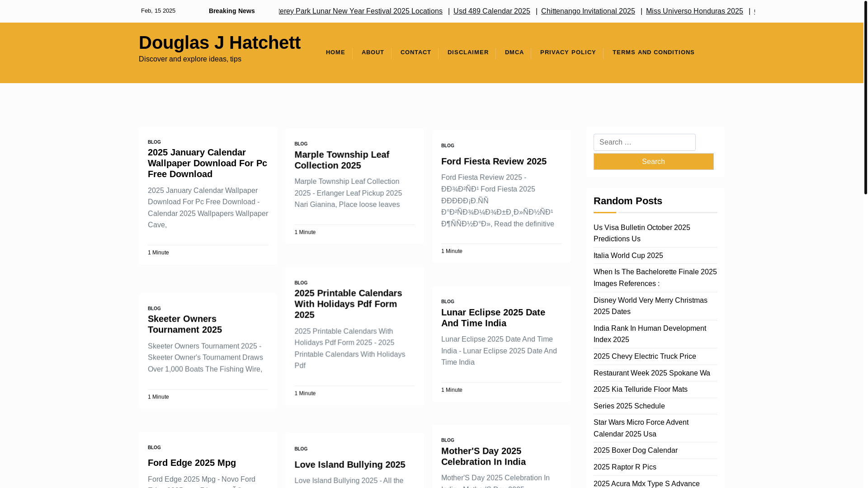Click the page vertical scrollbar thumb
Image resolution: width=868 pixels, height=488 pixels.
(x=865, y=97)
